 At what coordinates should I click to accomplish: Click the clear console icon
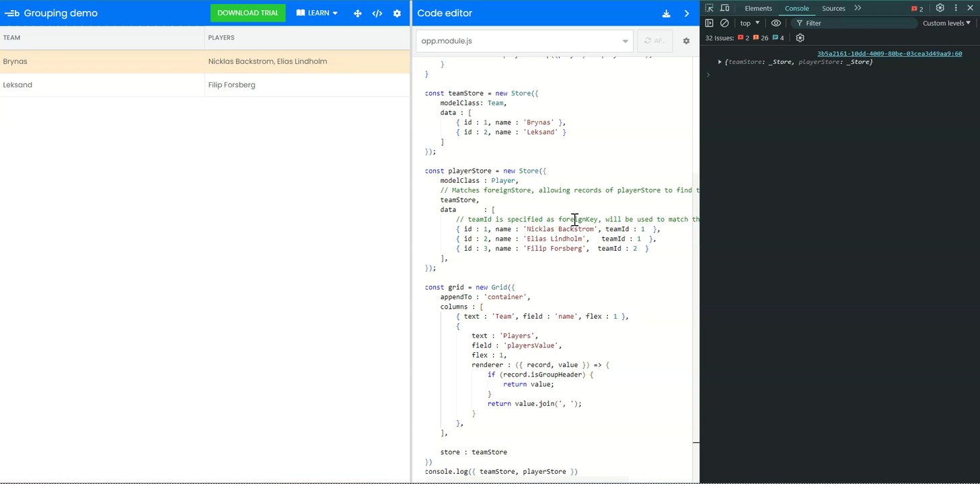[x=724, y=23]
